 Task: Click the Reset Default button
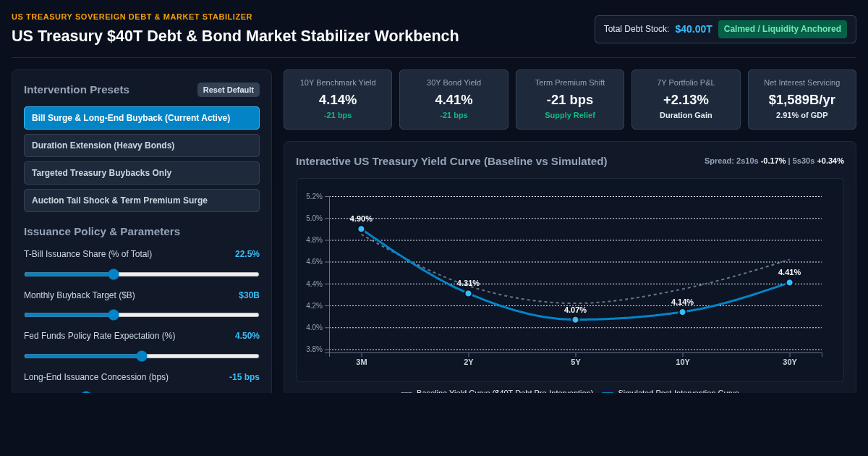click(x=229, y=90)
